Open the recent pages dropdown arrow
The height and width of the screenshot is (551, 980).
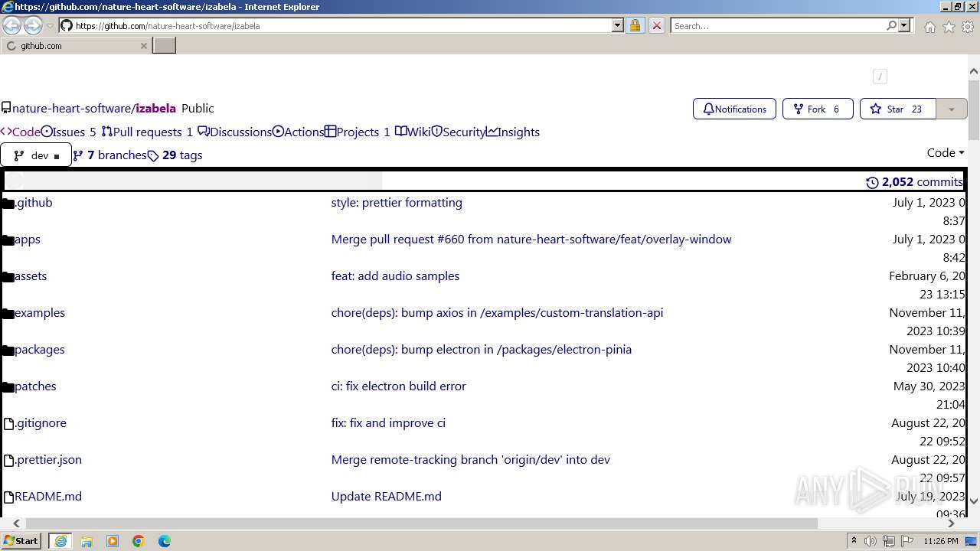point(50,26)
